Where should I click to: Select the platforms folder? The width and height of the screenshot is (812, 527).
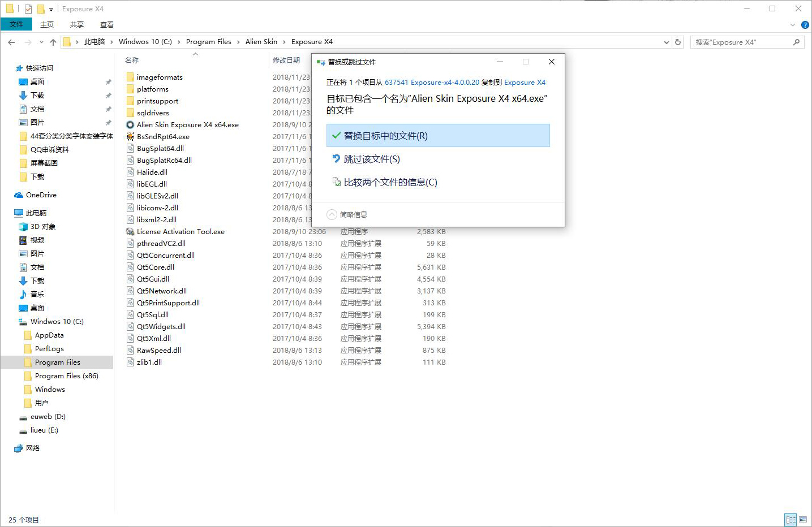[x=153, y=89]
